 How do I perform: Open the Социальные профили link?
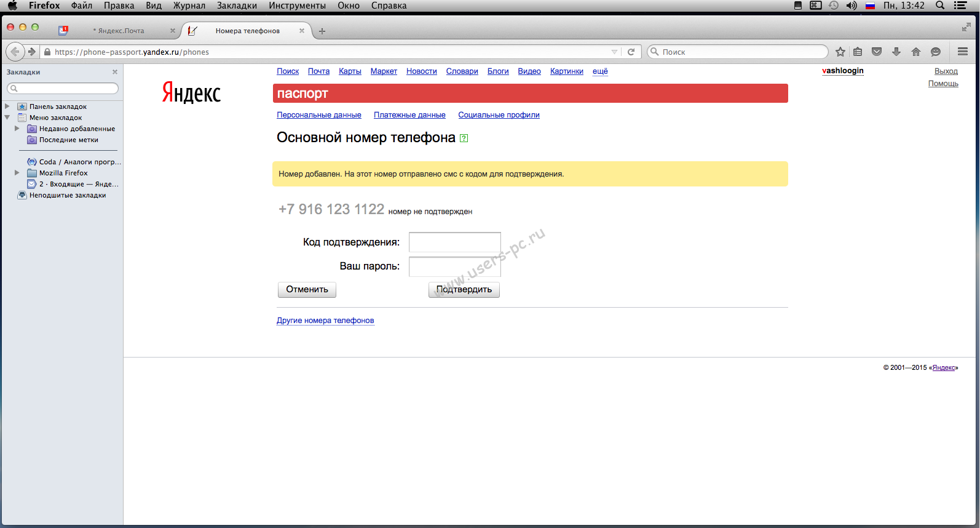(x=499, y=115)
